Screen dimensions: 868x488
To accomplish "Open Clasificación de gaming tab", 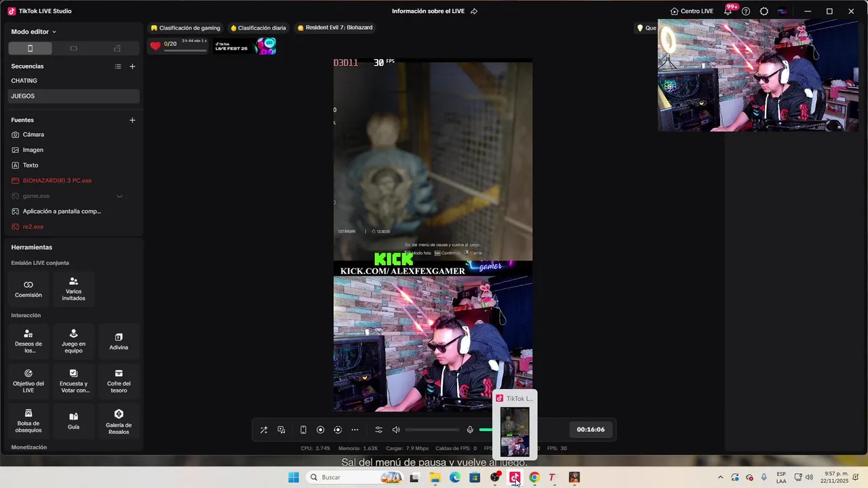I will [185, 28].
